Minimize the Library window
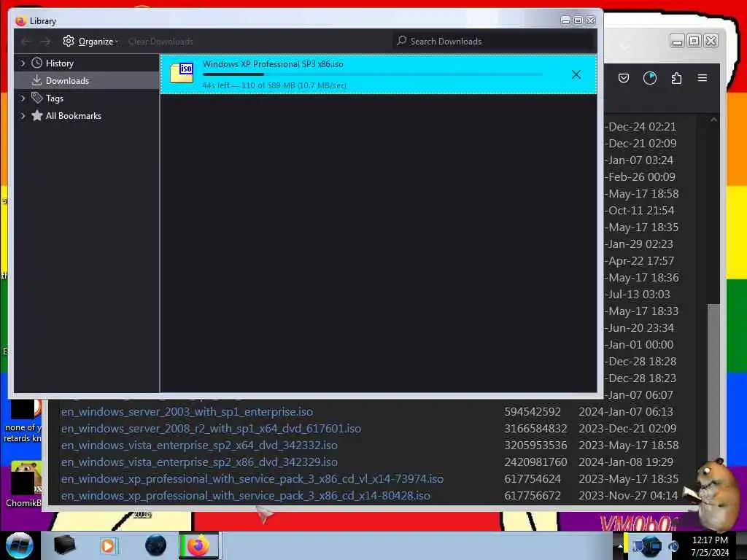 [565, 21]
